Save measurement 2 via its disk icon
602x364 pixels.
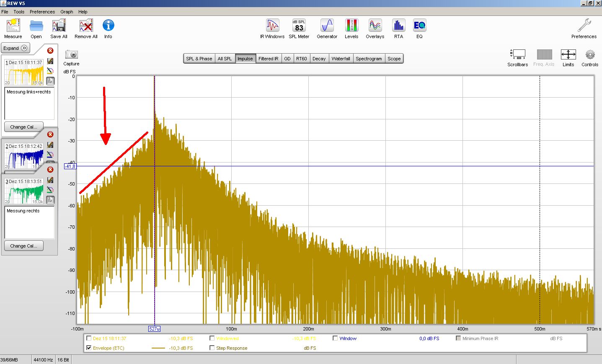[x=50, y=145]
